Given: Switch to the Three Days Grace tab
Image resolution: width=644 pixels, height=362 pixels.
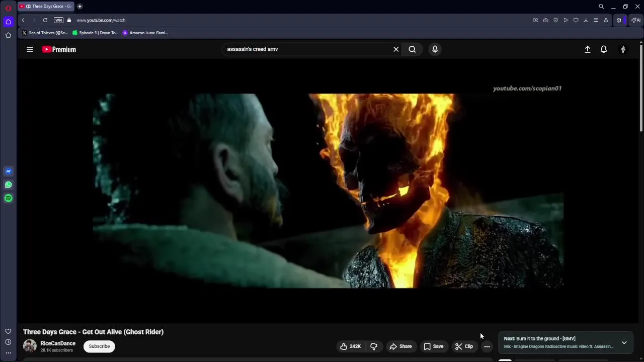Looking at the screenshot, I should 46,7.
